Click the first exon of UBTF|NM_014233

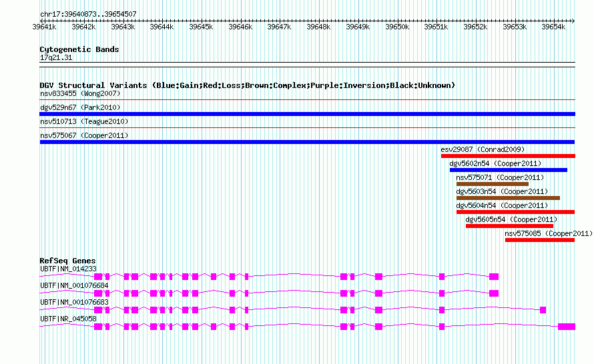click(98, 277)
